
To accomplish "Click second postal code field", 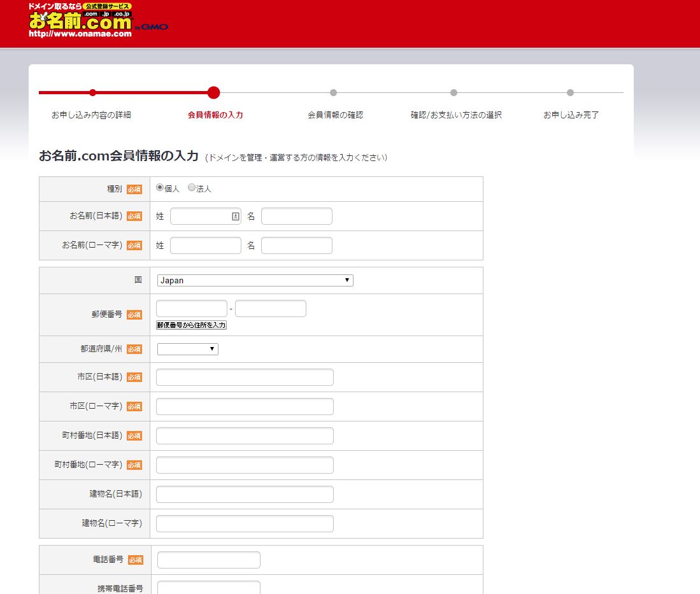I will click(271, 308).
